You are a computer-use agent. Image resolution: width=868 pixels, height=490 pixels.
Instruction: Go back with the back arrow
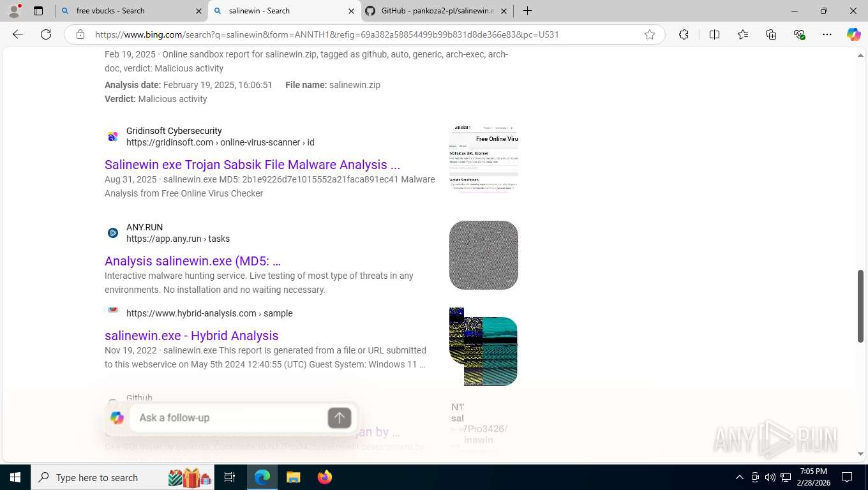18,34
